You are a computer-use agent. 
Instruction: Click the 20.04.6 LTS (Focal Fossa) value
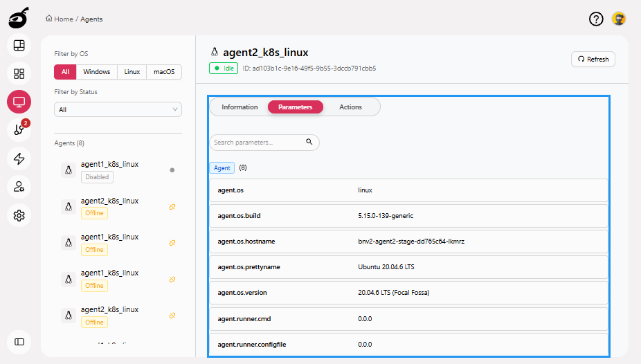coord(394,293)
